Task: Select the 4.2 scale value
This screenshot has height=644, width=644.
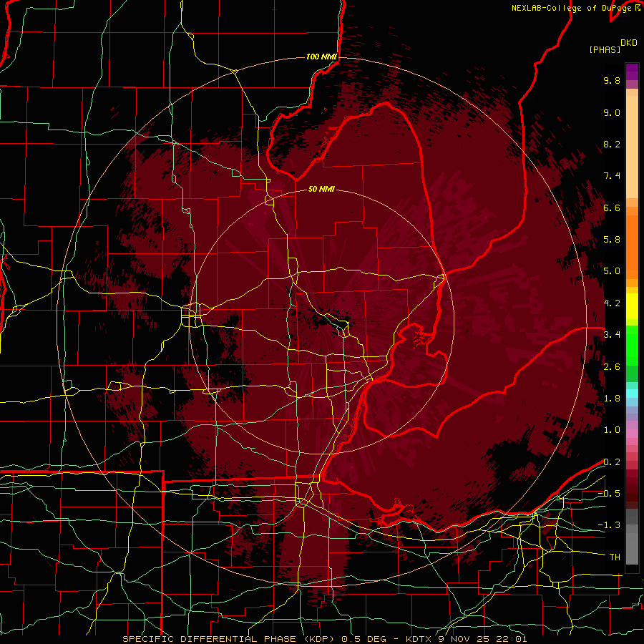Action: [x=612, y=303]
